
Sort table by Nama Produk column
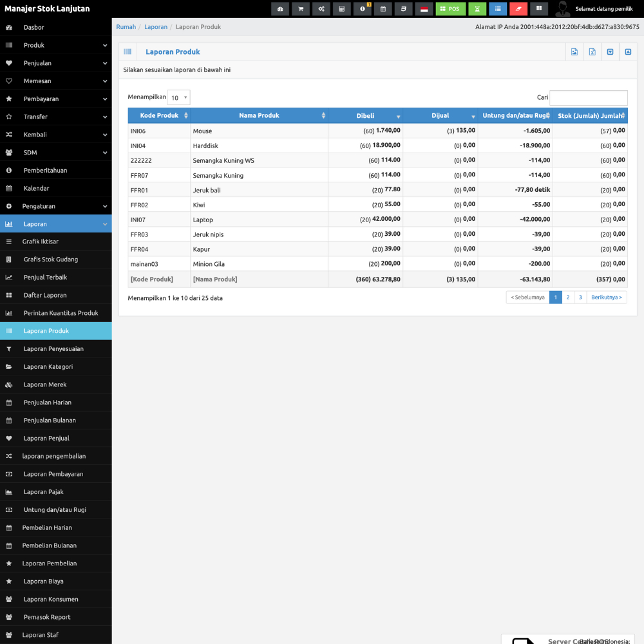click(259, 116)
